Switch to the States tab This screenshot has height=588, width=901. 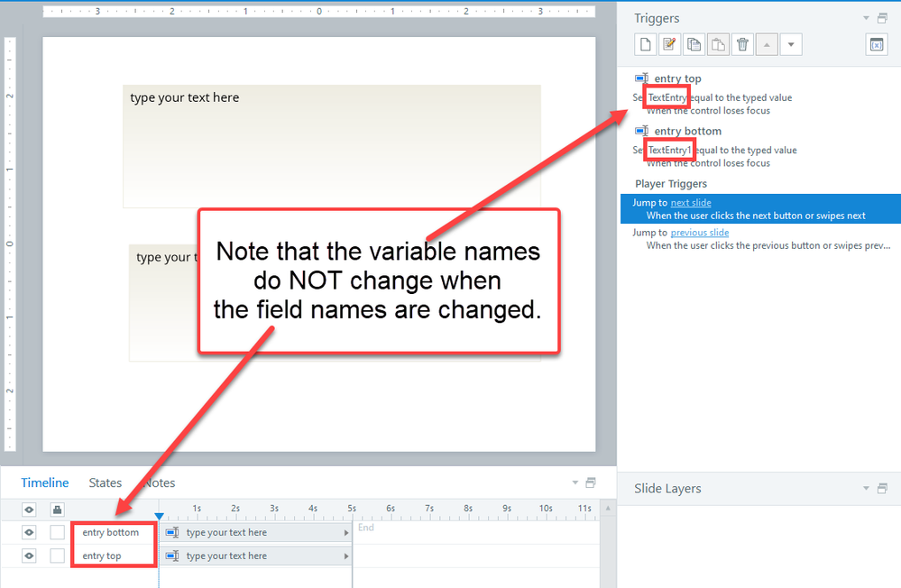click(105, 482)
